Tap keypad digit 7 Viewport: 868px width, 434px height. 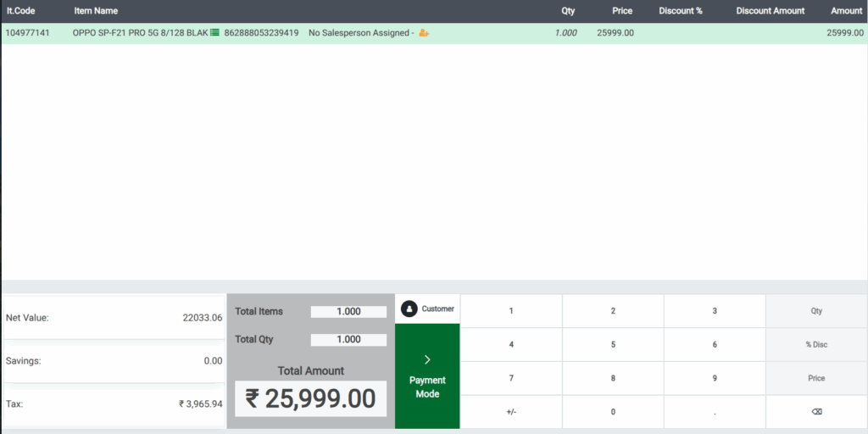click(x=511, y=378)
